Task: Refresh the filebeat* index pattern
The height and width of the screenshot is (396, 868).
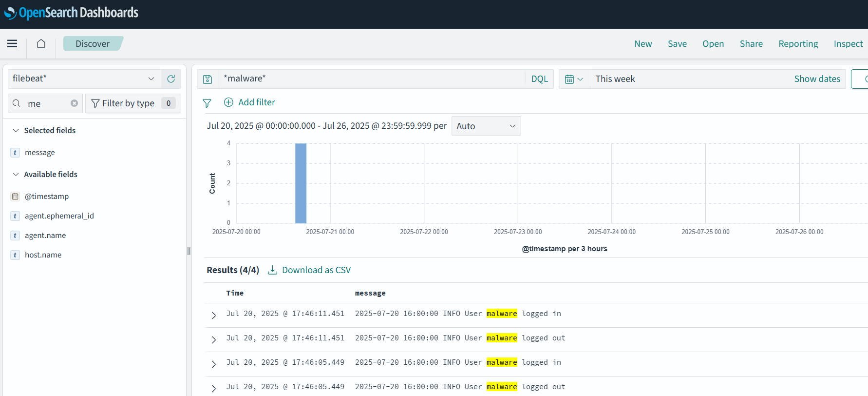Action: 171,79
